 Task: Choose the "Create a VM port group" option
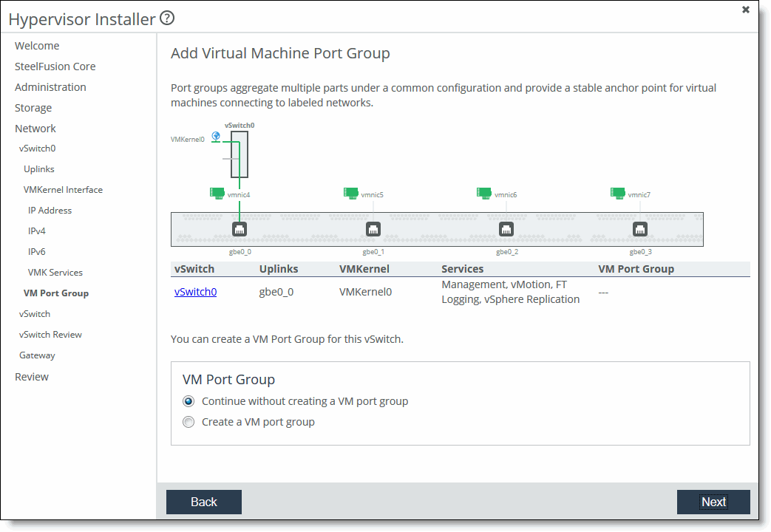[x=188, y=422]
